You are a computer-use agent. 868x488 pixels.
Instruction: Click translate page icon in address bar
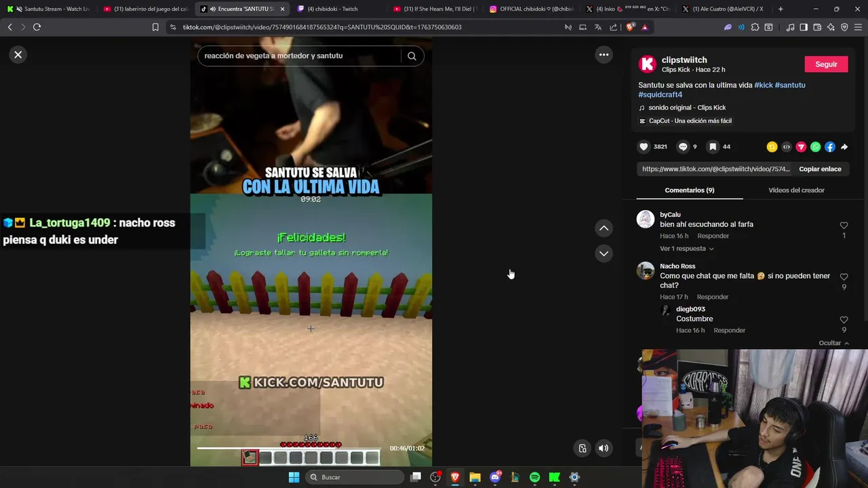coord(597,27)
